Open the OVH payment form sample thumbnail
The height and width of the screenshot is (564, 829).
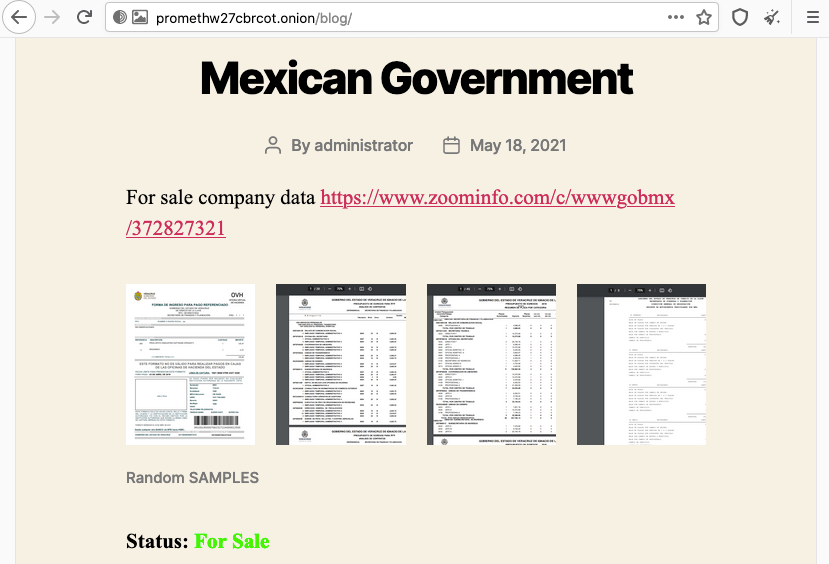point(190,364)
